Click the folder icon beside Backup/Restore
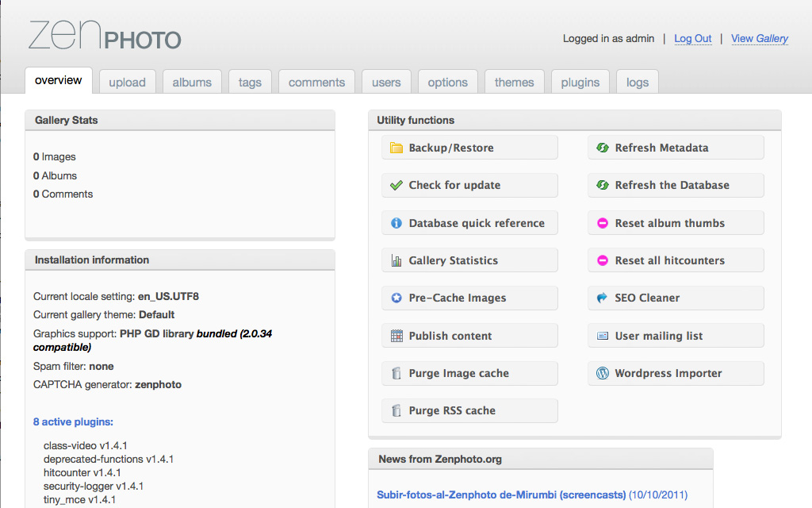Image resolution: width=812 pixels, height=508 pixels. coord(396,148)
